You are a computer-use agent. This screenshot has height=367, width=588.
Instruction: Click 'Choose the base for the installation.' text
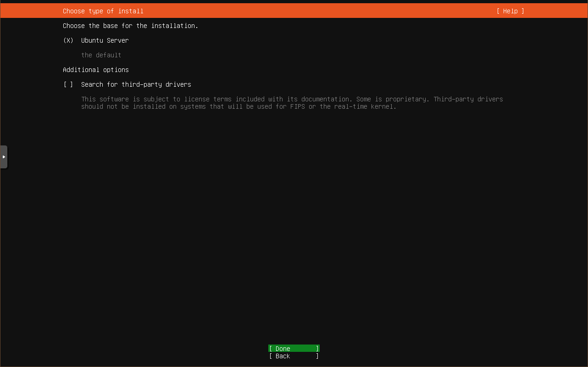coord(131,26)
